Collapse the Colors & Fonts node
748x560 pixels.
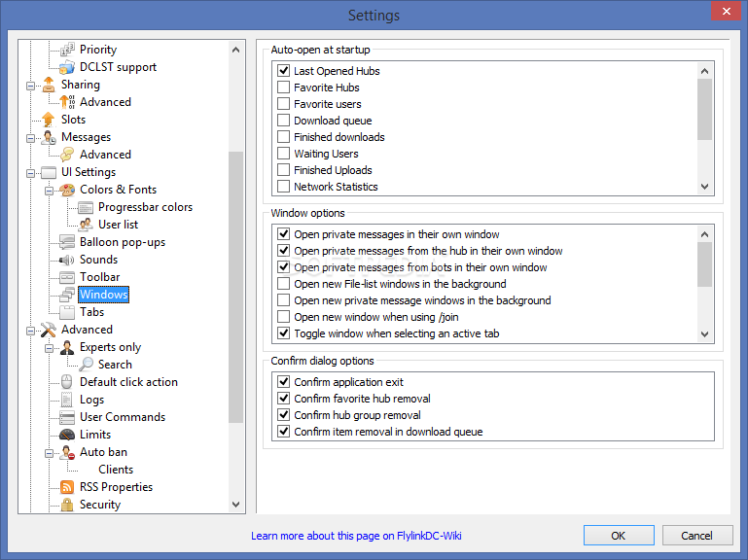[50, 191]
